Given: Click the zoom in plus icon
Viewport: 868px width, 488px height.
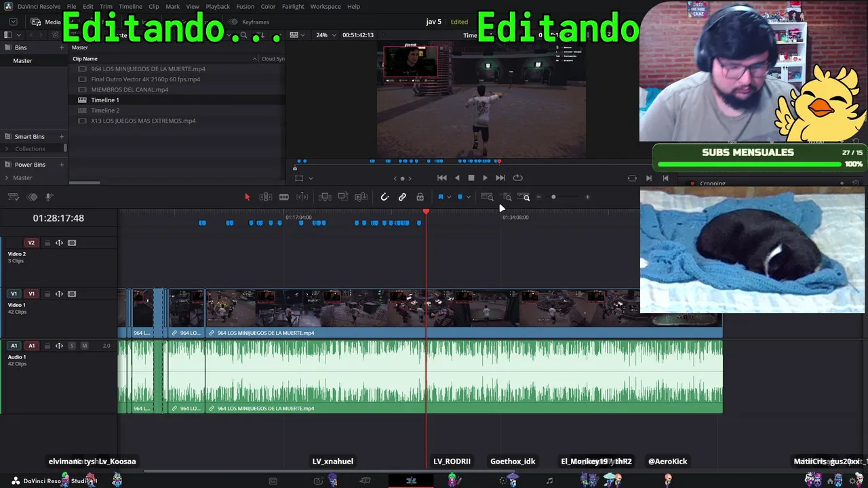Looking at the screenshot, I should coord(587,197).
